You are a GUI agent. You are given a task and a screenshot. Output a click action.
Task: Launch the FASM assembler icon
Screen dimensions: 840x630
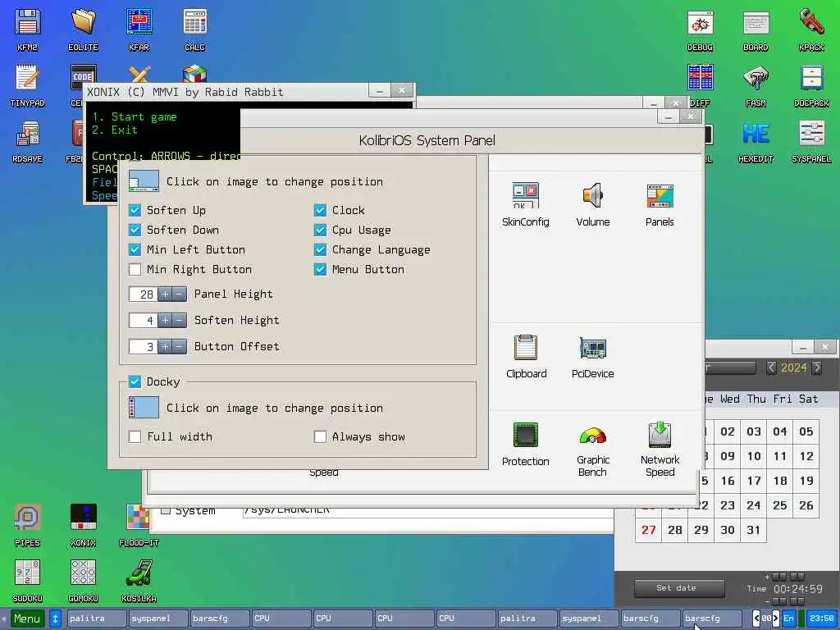click(x=756, y=85)
